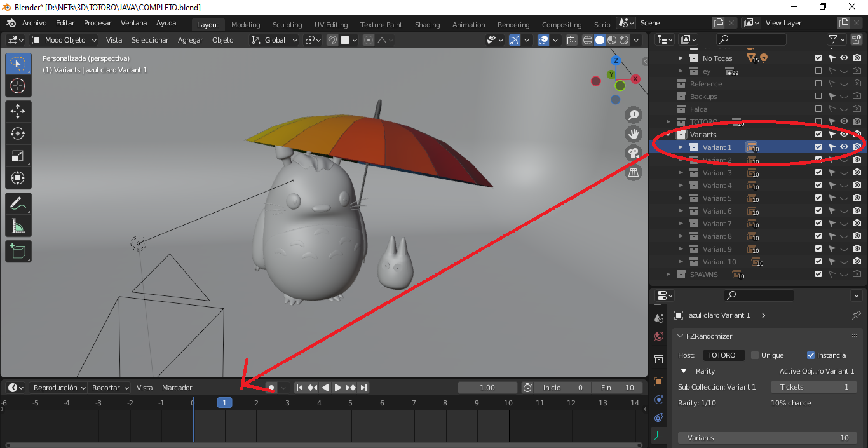The image size is (868, 448).
Task: Click the blue Z axis on navigation gizmo
Action: [616, 61]
